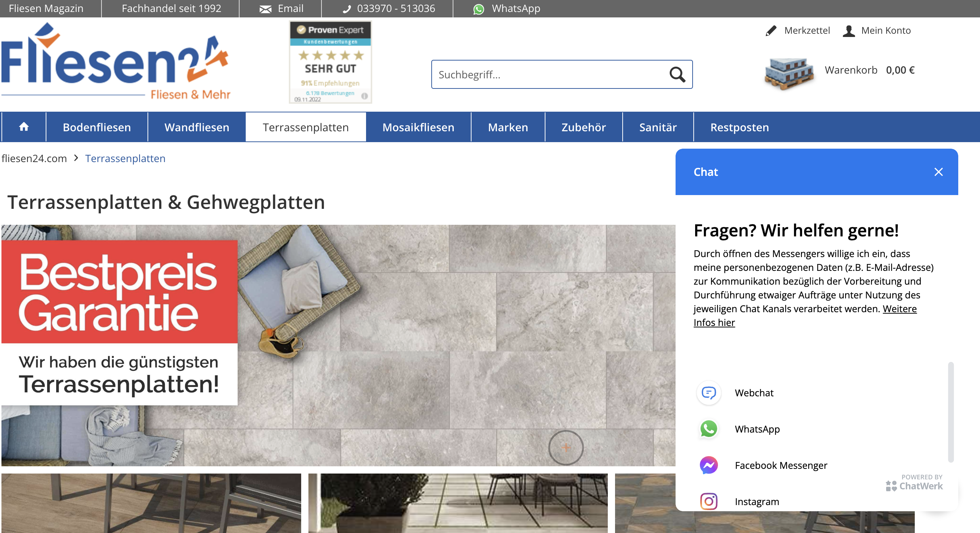Click the chat panel scrollbar
The image size is (980, 533).
click(x=950, y=412)
